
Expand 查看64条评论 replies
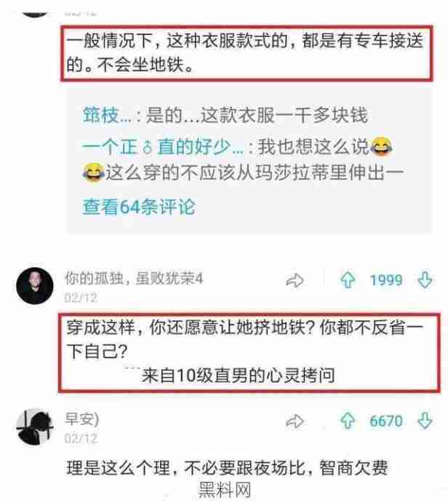click(139, 207)
